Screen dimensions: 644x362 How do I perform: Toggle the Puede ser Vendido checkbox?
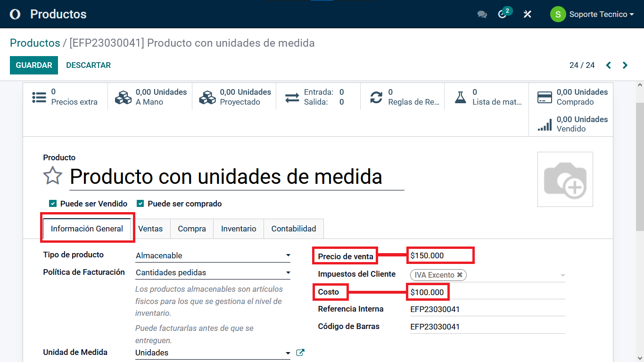coord(53,204)
